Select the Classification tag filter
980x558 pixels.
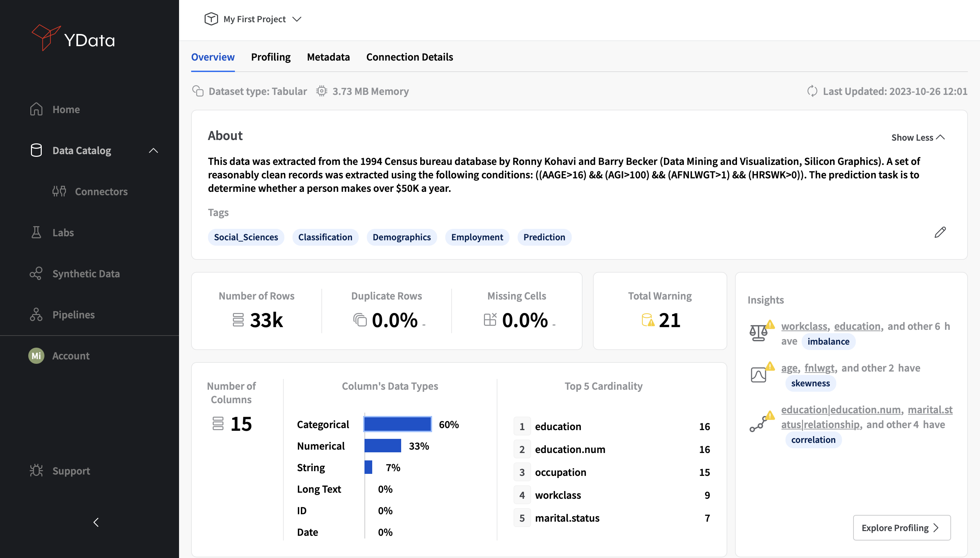[x=326, y=236]
